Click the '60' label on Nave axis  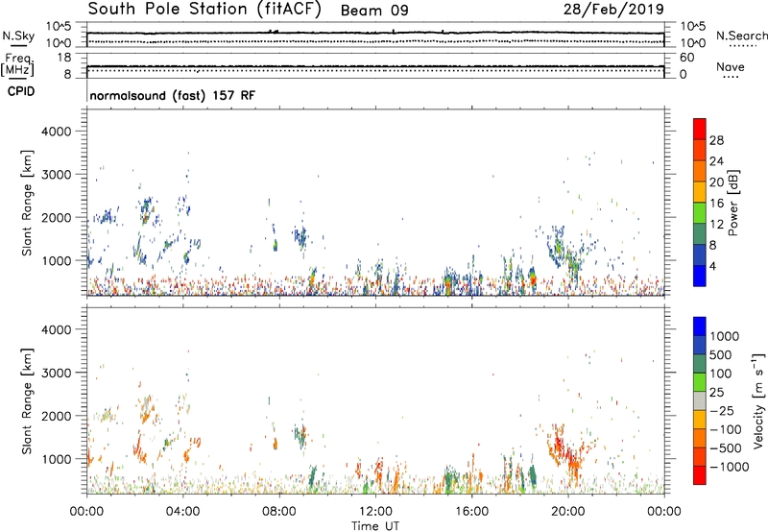coord(686,58)
